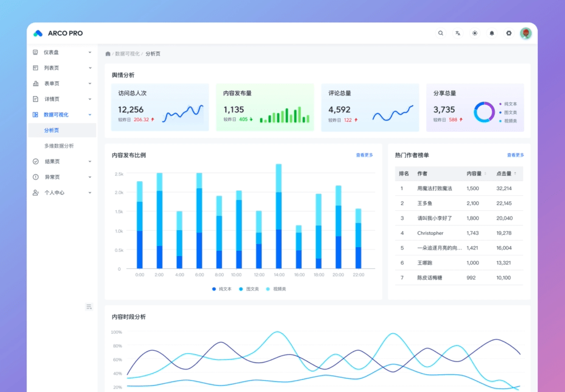Click author Christopher in table
The height and width of the screenshot is (392, 565).
tap(430, 233)
